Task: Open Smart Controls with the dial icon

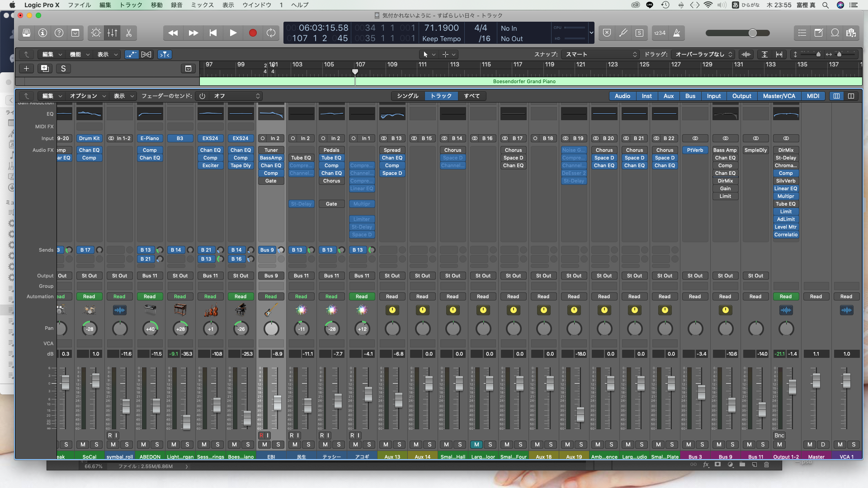Action: [96, 33]
